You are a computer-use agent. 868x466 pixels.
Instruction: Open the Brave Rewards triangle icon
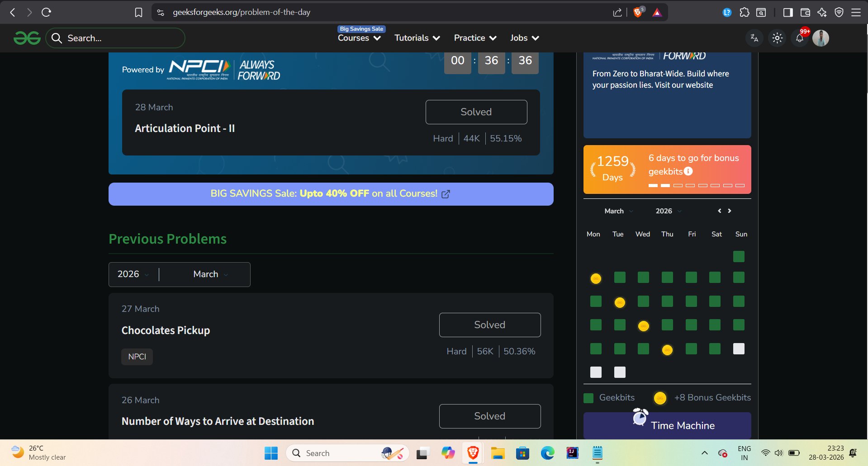(x=657, y=12)
